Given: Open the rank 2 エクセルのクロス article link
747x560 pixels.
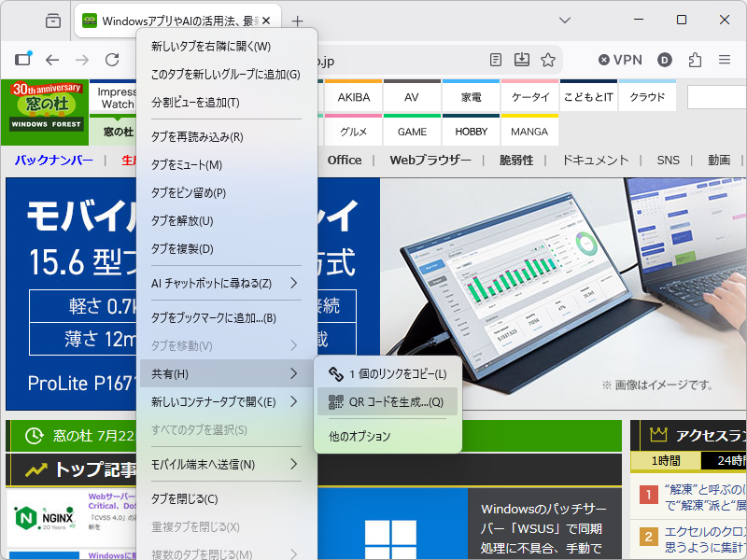Looking at the screenshot, I should [x=705, y=539].
